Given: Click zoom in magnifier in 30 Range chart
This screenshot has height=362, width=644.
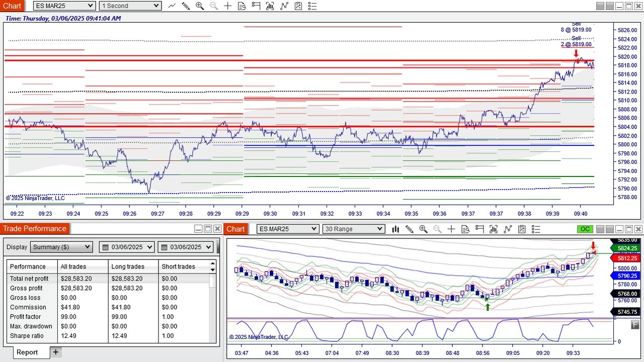Looking at the screenshot, I should tap(423, 229).
